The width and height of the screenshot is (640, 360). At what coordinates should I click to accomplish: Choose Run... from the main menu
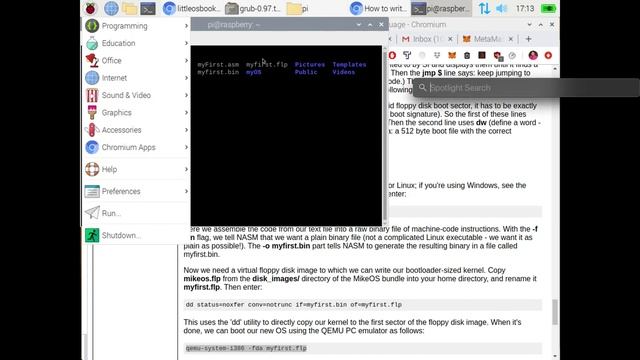136,213
